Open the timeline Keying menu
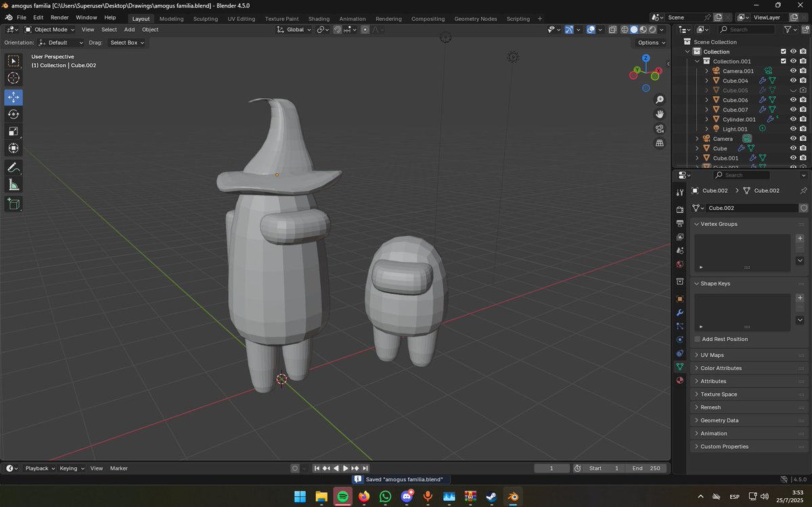This screenshot has width=812, height=507. click(x=72, y=468)
